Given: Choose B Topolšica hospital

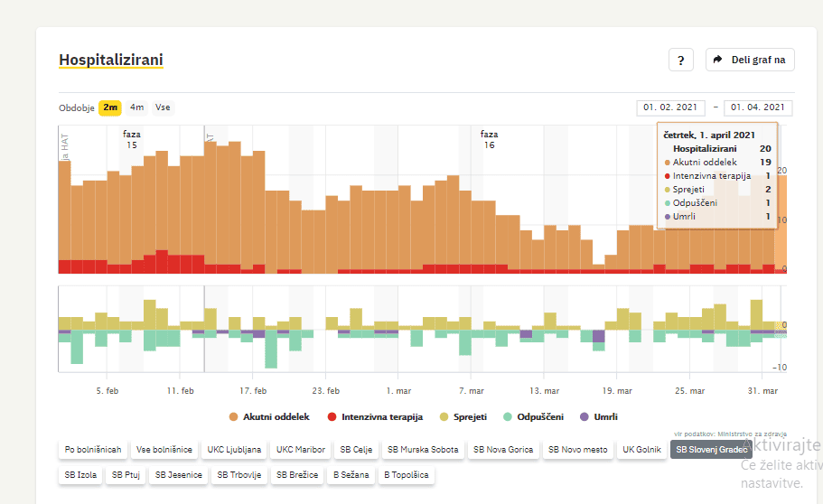Looking at the screenshot, I should point(406,474).
